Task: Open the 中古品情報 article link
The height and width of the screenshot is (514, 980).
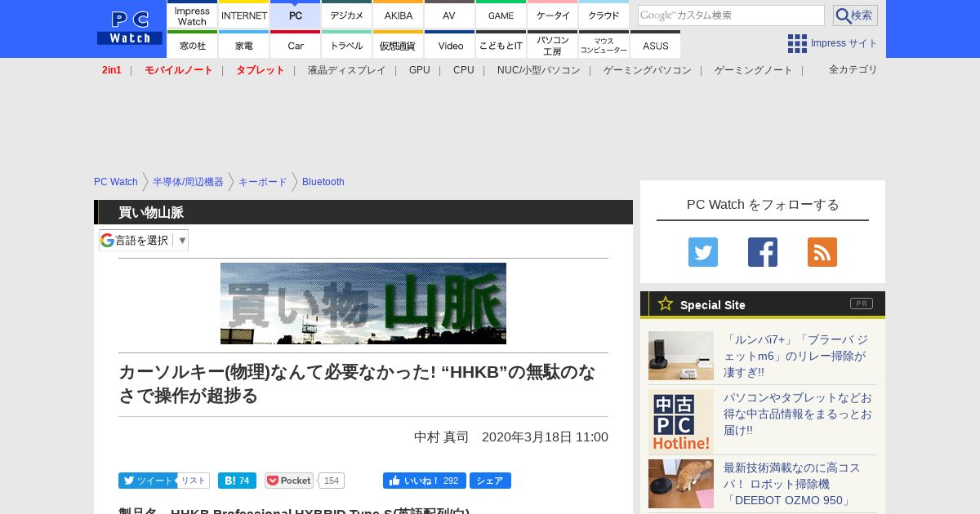Action: (x=799, y=414)
